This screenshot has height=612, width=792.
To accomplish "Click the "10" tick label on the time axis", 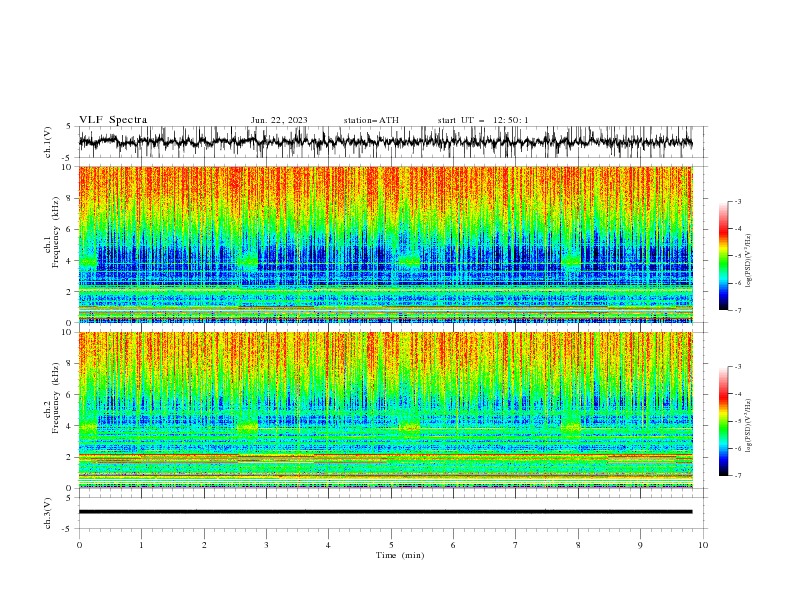I will pyautogui.click(x=703, y=545).
